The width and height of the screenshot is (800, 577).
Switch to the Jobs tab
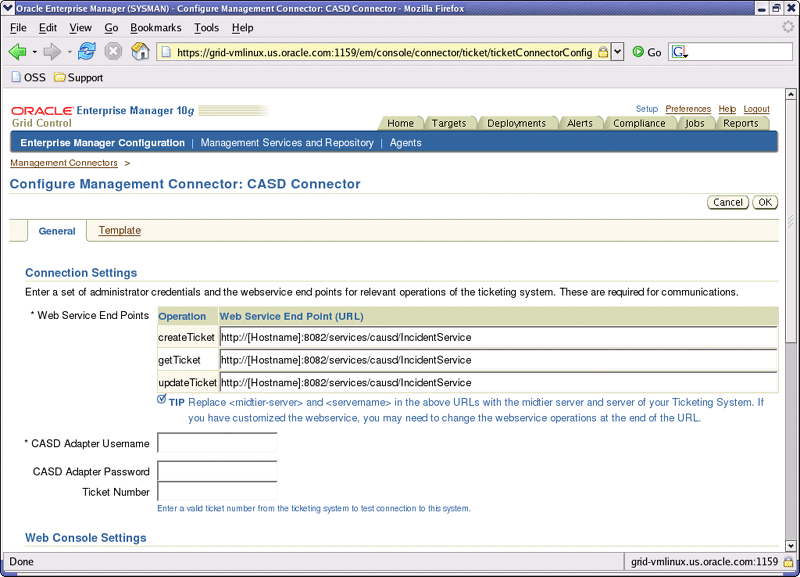coord(694,123)
